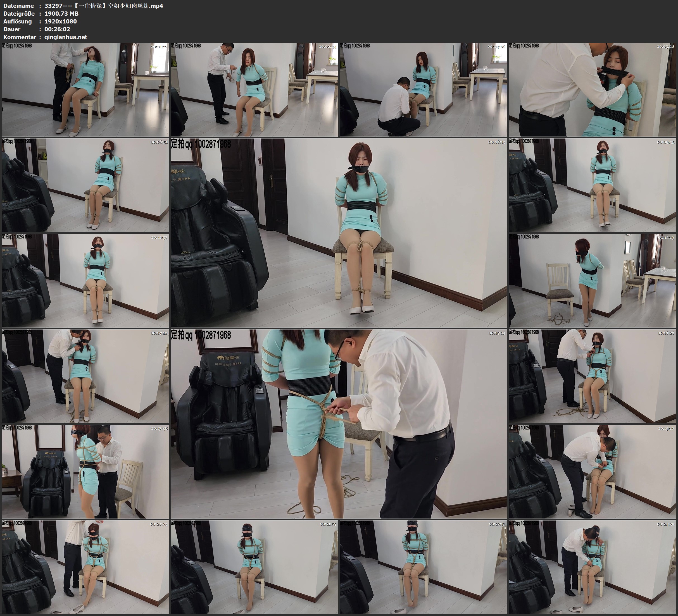Select the large frame at 00:15:04
The width and height of the screenshot is (678, 616).
tap(339, 424)
